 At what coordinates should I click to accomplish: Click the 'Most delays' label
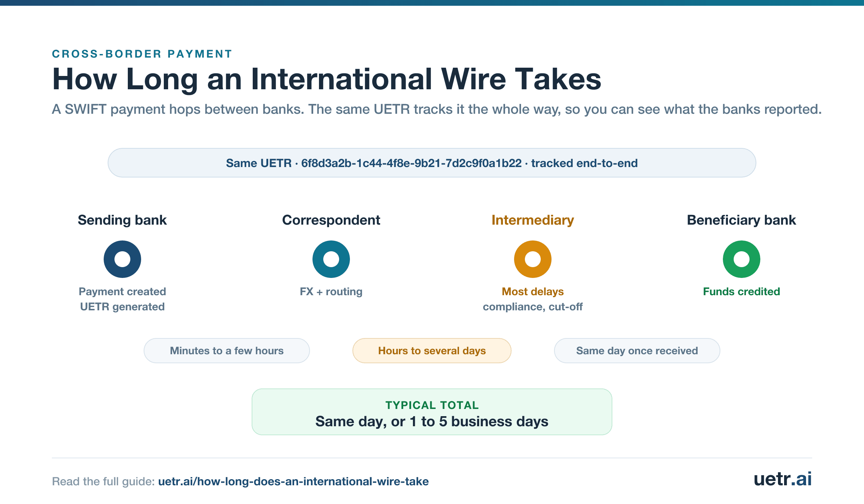pyautogui.click(x=533, y=291)
